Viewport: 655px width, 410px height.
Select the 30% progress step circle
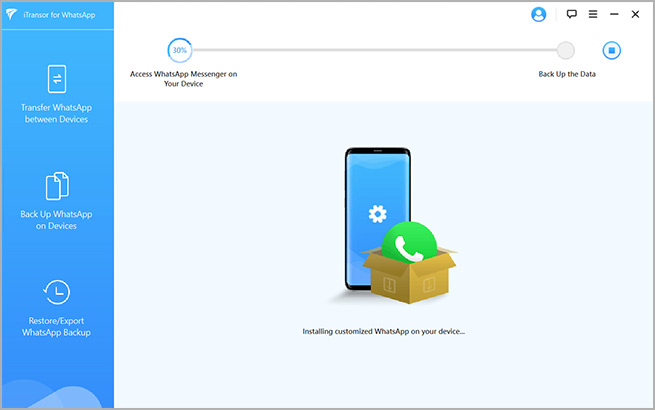pos(179,50)
